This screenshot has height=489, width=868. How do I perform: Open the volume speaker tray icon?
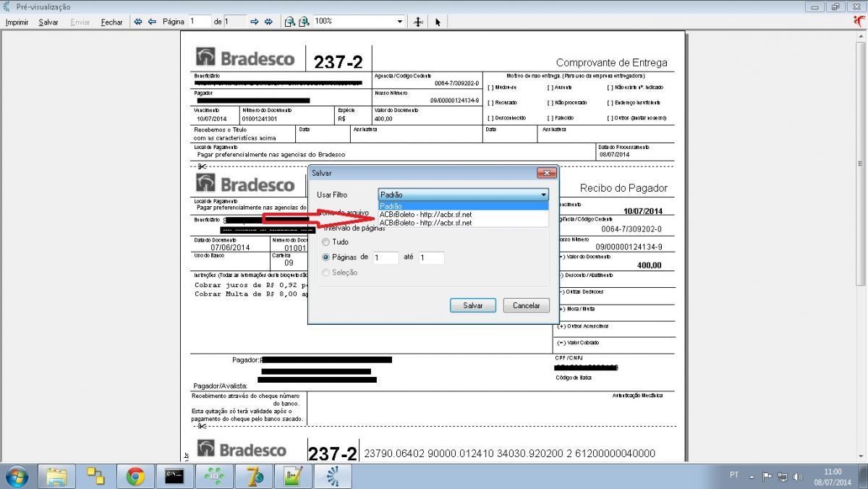(x=797, y=477)
